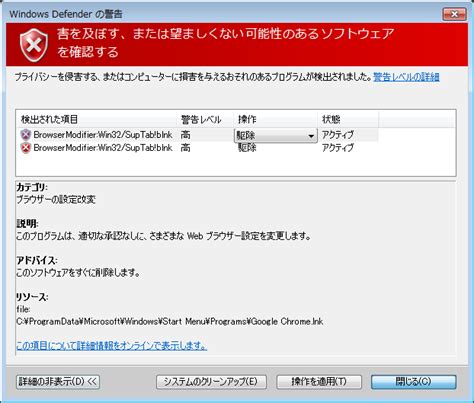Click the 操作 column header
This screenshot has width=474, height=403.
click(x=275, y=119)
